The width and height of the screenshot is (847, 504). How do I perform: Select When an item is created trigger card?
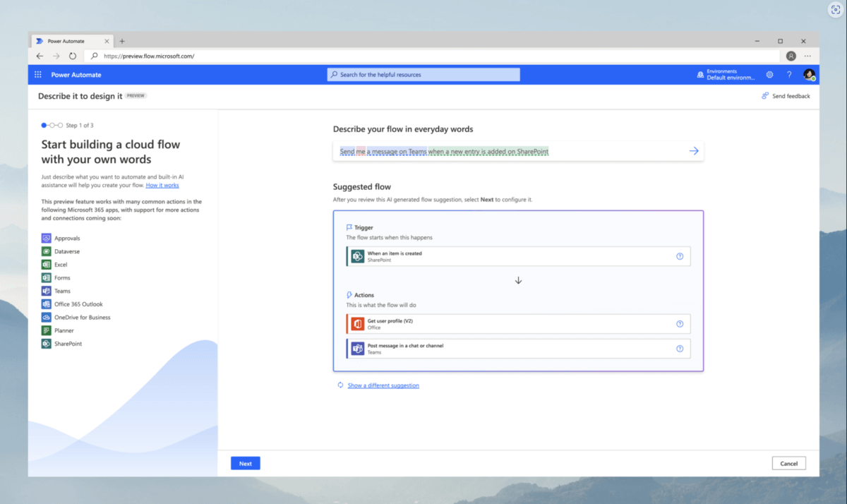[x=518, y=256]
